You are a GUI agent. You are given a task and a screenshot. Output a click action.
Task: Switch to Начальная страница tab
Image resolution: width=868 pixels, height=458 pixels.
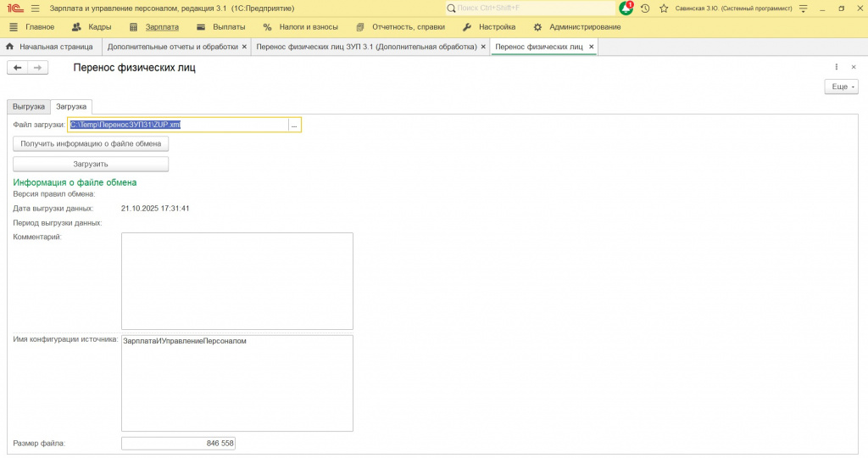[x=50, y=47]
